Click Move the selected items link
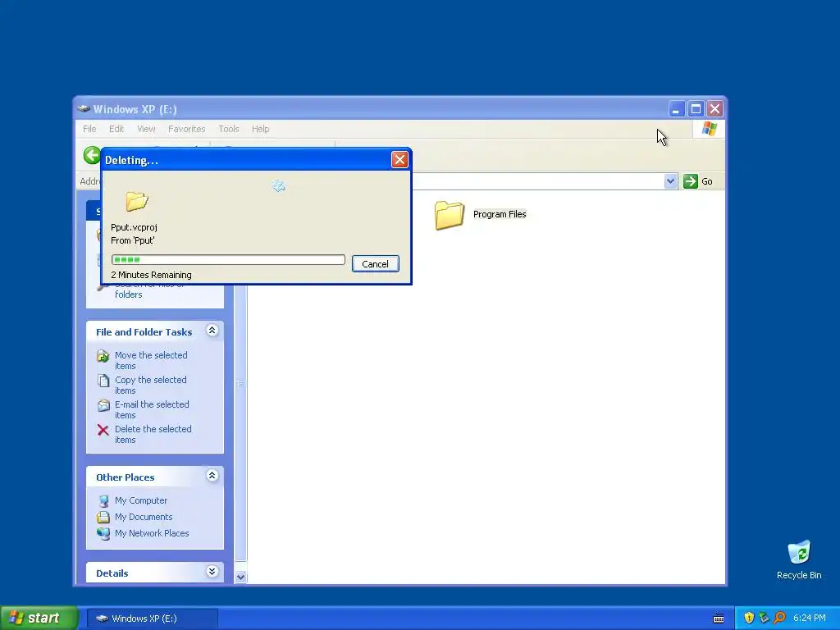This screenshot has width=840, height=630. point(151,361)
